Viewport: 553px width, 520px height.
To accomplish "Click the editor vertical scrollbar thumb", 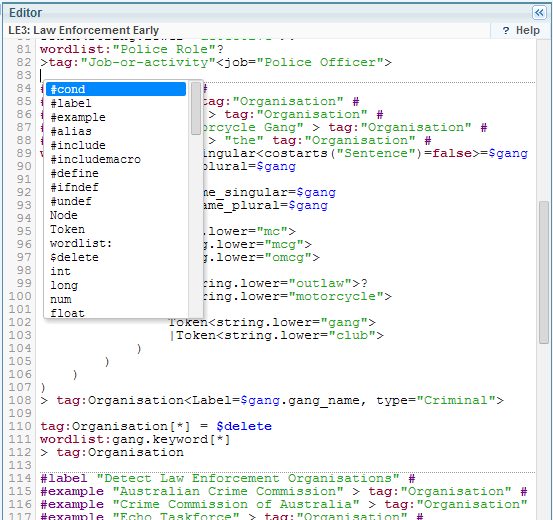I will pos(544,272).
